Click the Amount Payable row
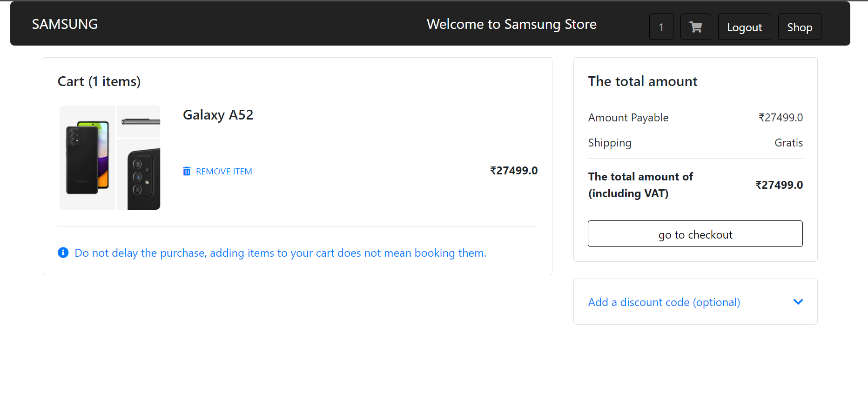Viewport: 868px width, 419px height. 628,117
